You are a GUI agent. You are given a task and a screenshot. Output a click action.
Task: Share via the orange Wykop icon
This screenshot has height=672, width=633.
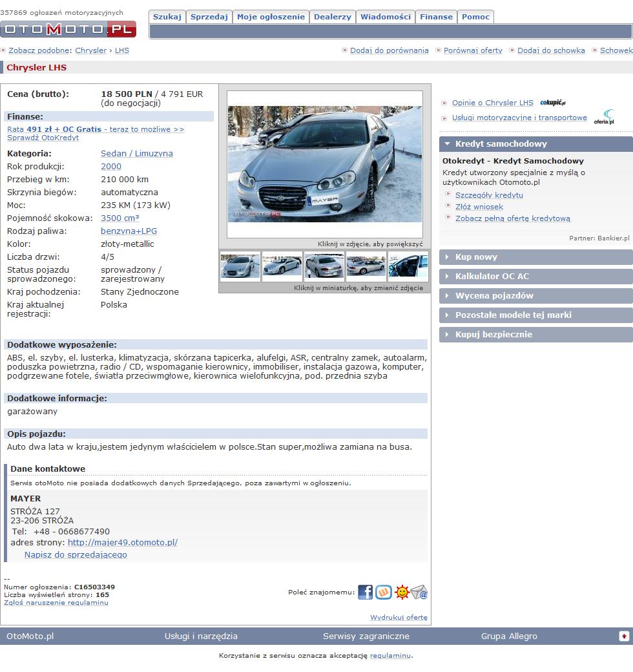tap(384, 593)
